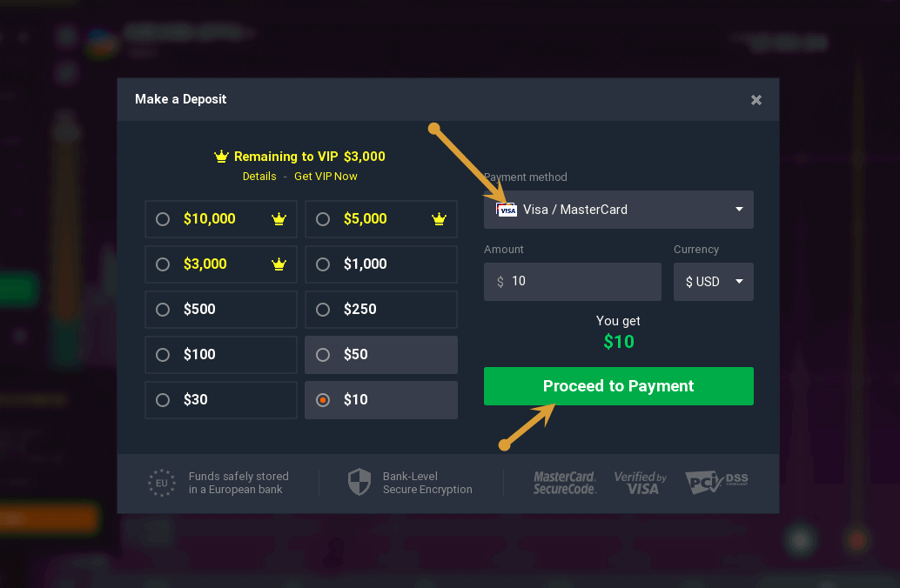
Task: Click the MasterCard SecureCode logo
Action: 565,483
